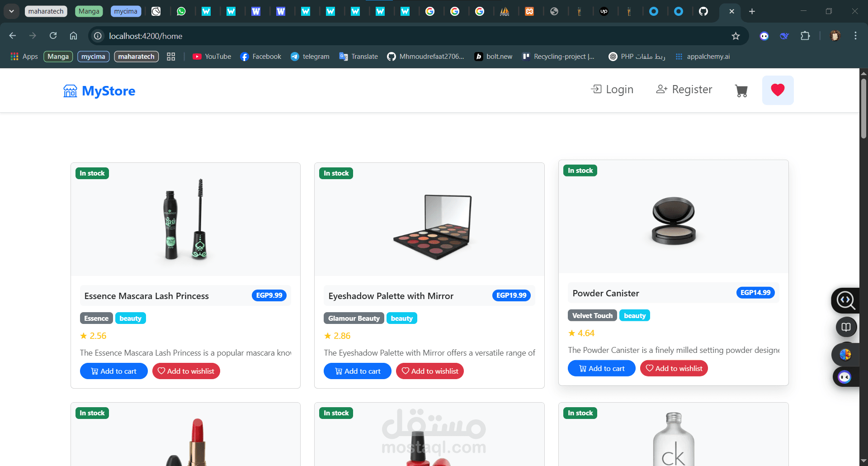Click the Glamour Beauty brand tag

[354, 319]
